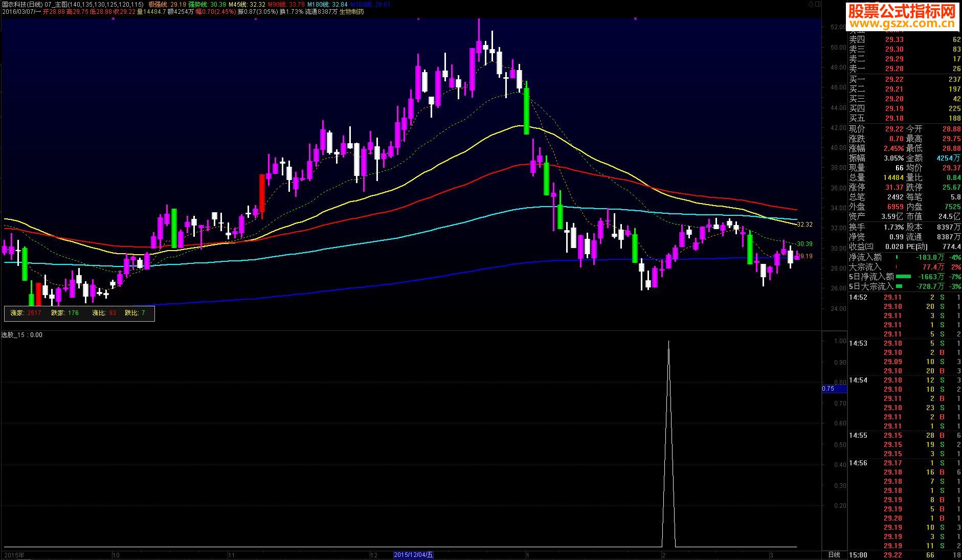Click the 市值 market cap 24.5亿
This screenshot has width=962, height=560.
pos(950,216)
